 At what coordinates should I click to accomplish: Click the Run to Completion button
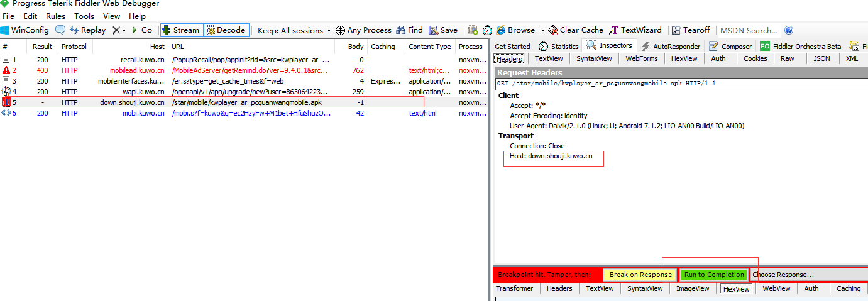tap(714, 275)
